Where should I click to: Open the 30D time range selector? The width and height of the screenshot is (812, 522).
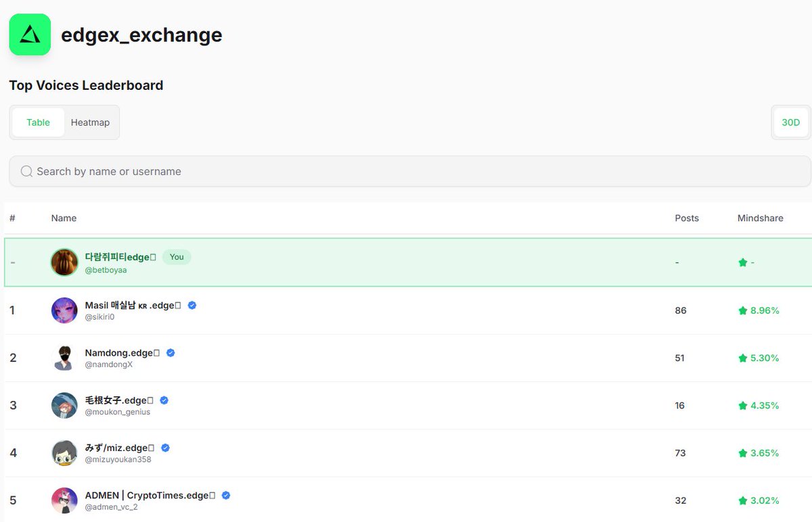790,122
